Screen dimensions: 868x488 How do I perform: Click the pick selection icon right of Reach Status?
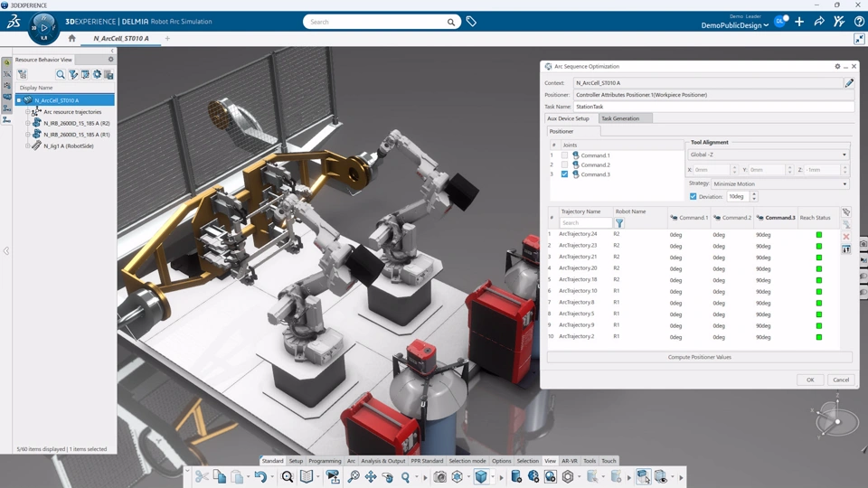click(x=846, y=212)
